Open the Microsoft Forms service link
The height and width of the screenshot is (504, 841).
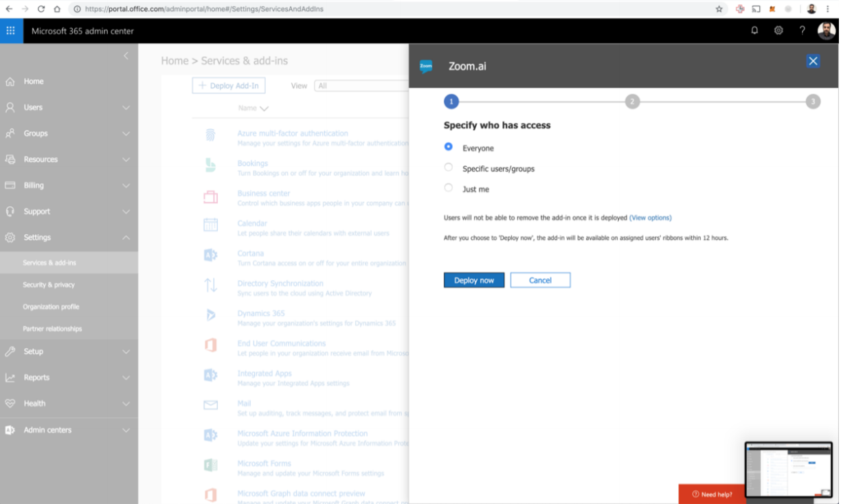[x=265, y=463]
